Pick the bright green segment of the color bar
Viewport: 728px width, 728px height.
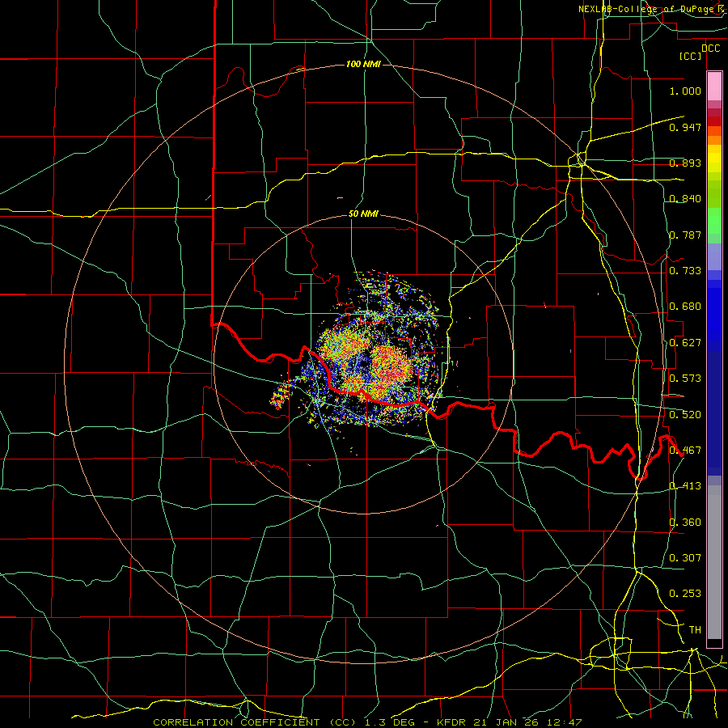(x=714, y=221)
